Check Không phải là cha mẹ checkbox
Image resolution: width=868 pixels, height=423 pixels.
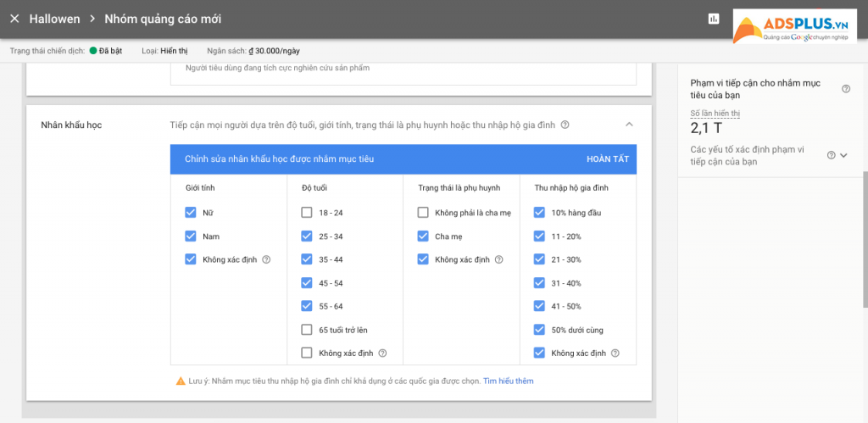point(423,213)
